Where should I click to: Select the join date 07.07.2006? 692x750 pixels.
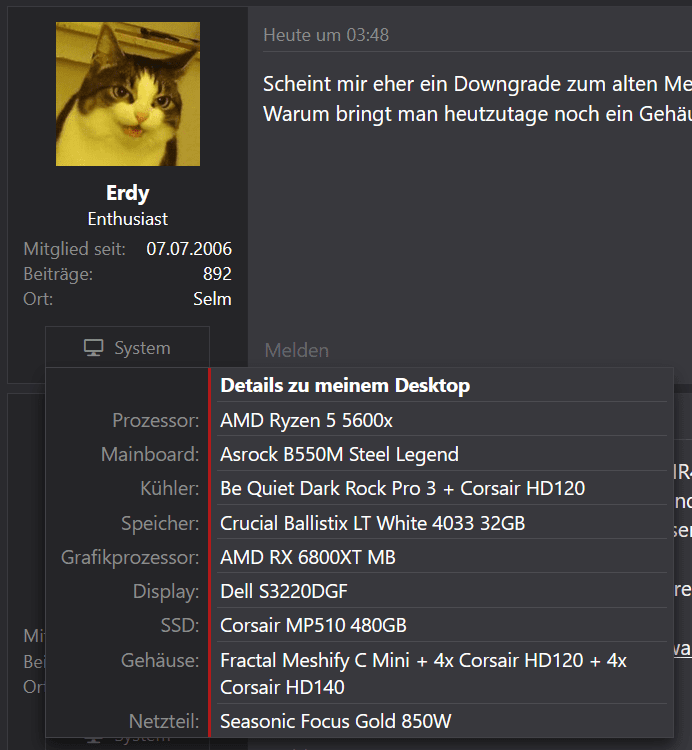click(x=189, y=249)
